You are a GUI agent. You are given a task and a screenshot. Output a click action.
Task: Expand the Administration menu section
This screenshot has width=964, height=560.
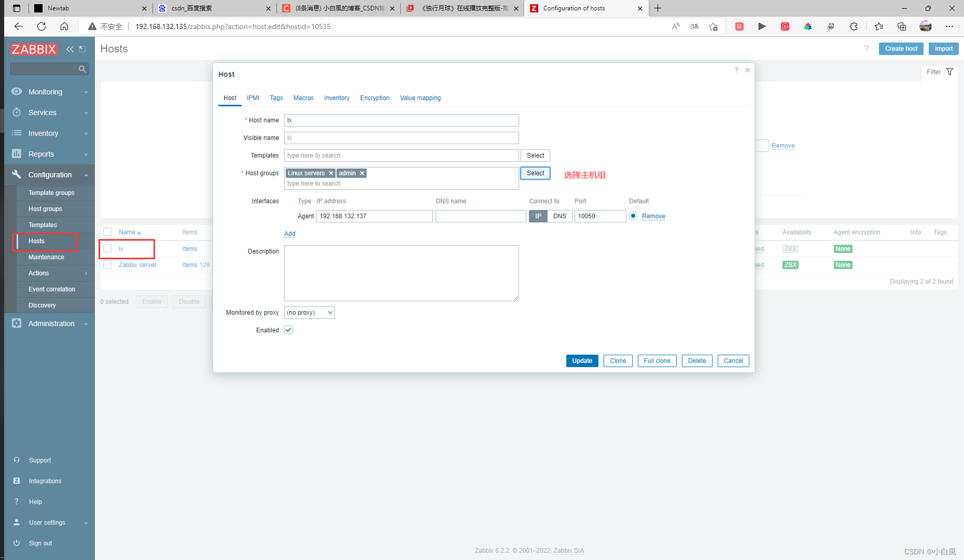[x=86, y=324]
